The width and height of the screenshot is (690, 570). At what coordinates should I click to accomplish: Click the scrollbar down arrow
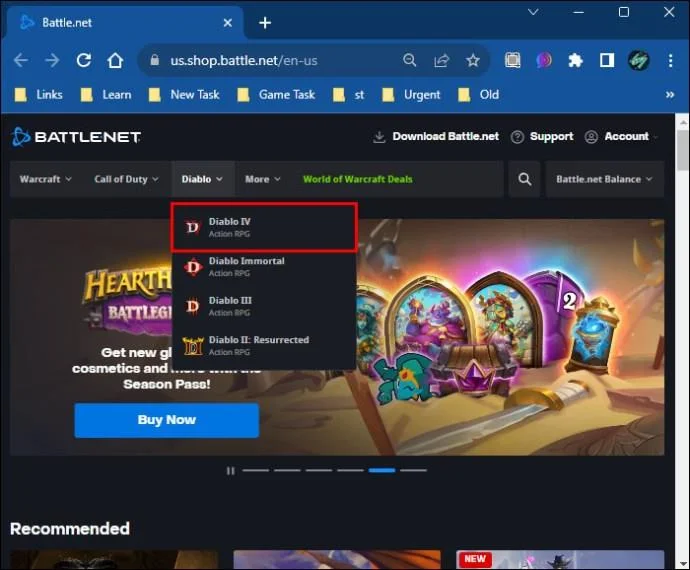[x=683, y=563]
